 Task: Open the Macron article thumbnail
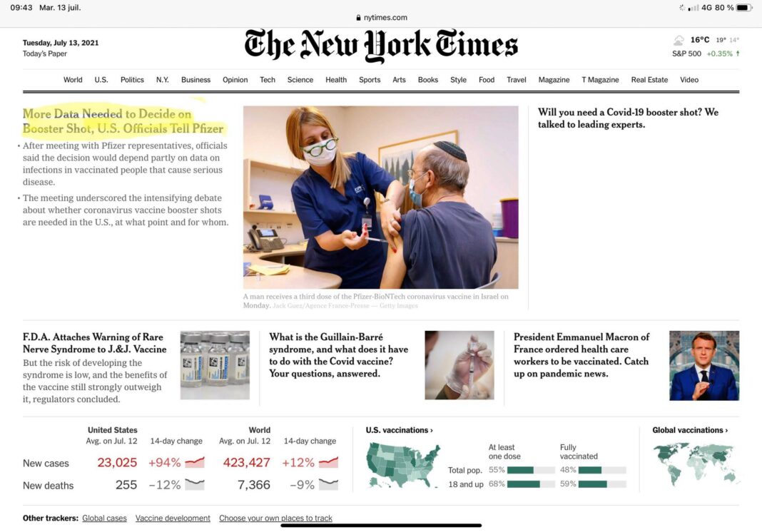click(704, 365)
